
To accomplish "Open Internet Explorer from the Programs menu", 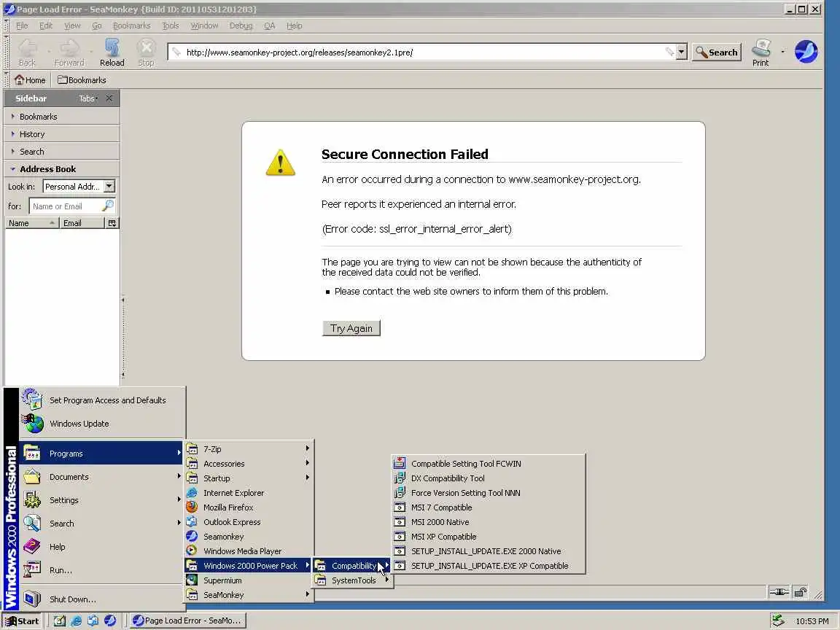I will pyautogui.click(x=249, y=493).
